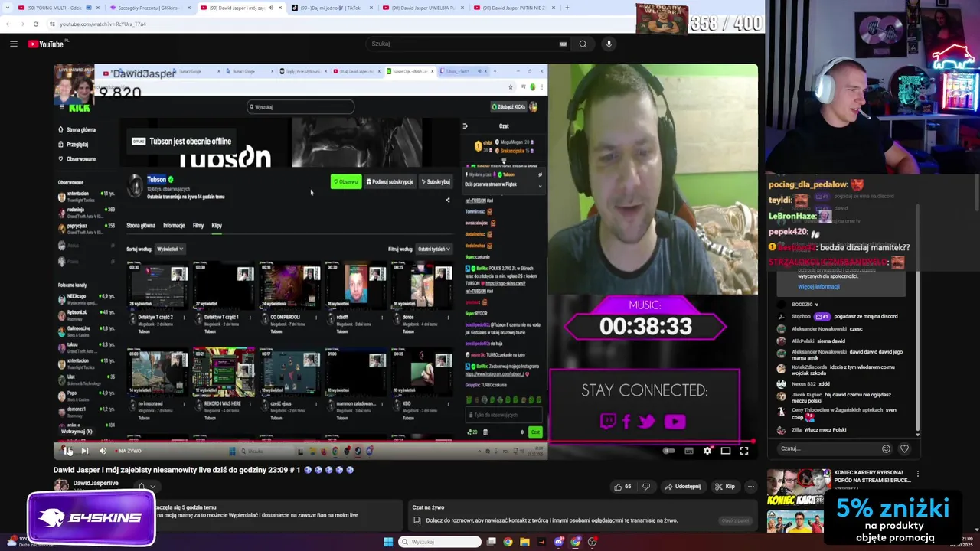This screenshot has height=551, width=980.
Task: Jump to live with NA ŻYWO indicator
Action: pos(129,451)
